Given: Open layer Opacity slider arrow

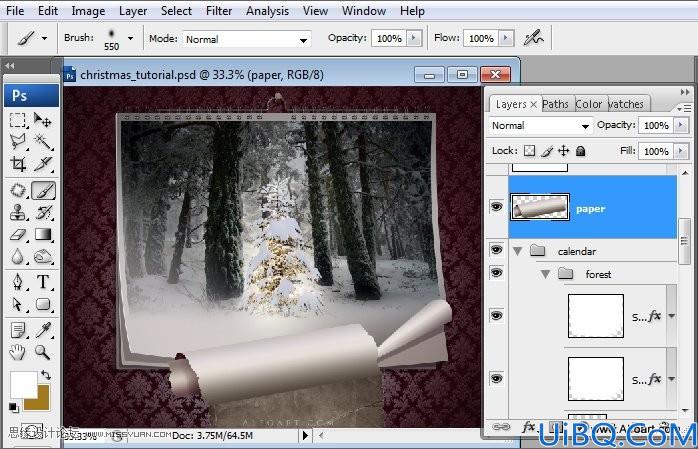Looking at the screenshot, I should pos(681,125).
